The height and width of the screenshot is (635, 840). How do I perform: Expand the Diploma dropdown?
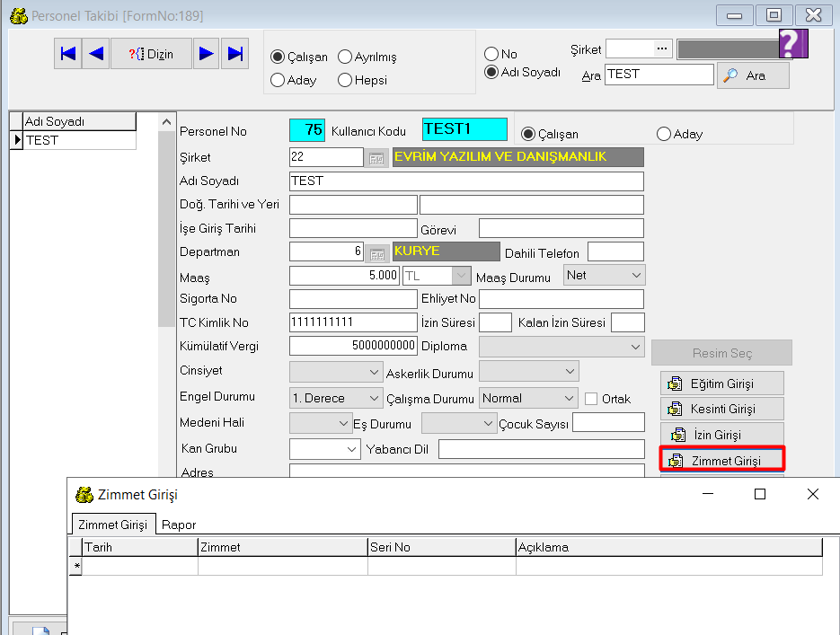tap(561, 347)
